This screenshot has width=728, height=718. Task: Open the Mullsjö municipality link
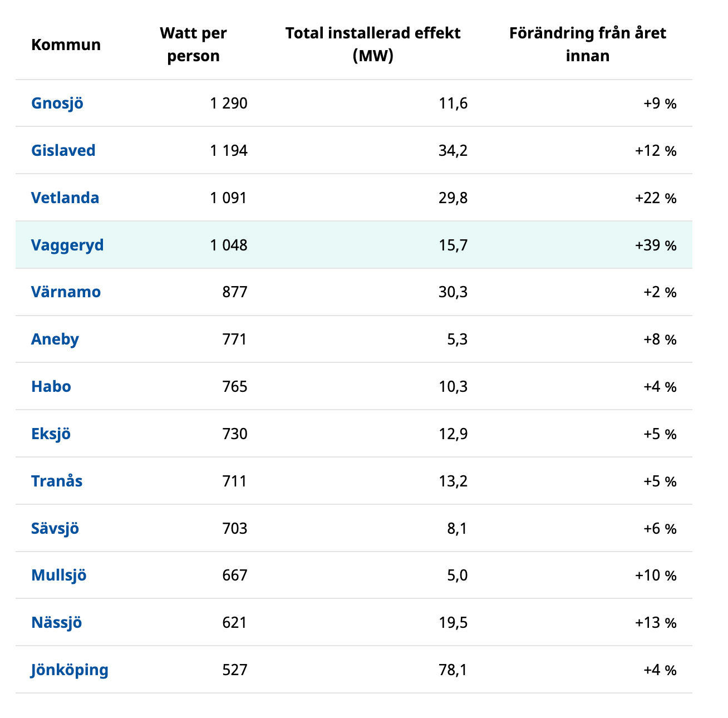click(x=59, y=576)
